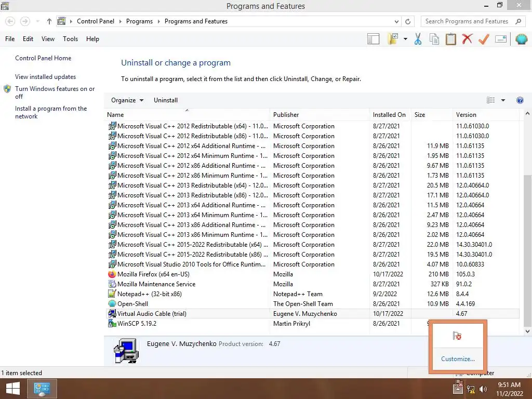Open the Open-Shell settings shell icon

click(521, 39)
